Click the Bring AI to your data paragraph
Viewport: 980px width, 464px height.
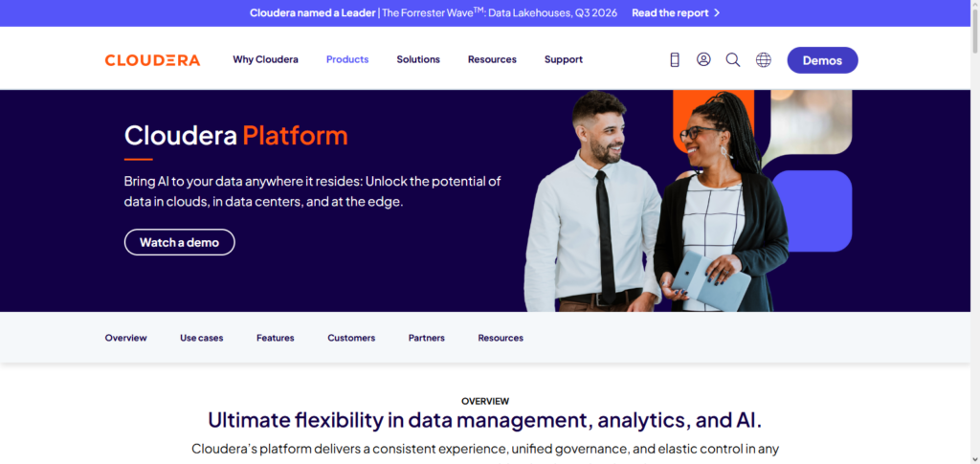tap(313, 191)
